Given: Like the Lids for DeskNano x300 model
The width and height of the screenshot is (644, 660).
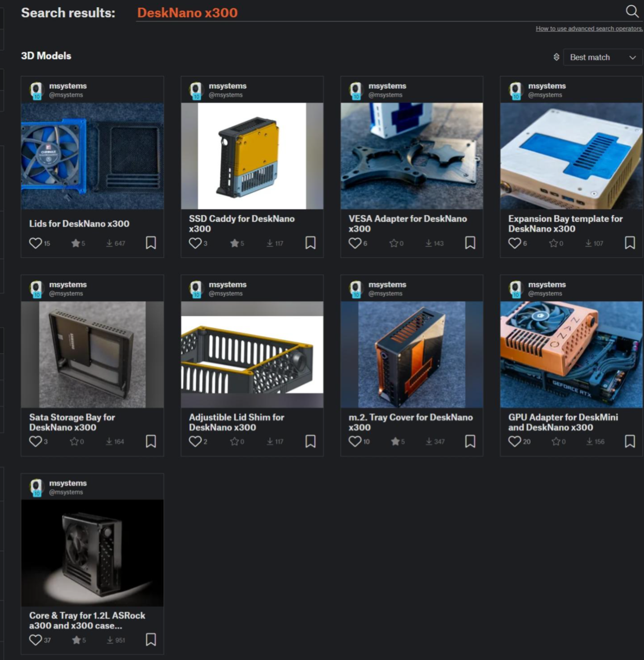Looking at the screenshot, I should coord(35,243).
